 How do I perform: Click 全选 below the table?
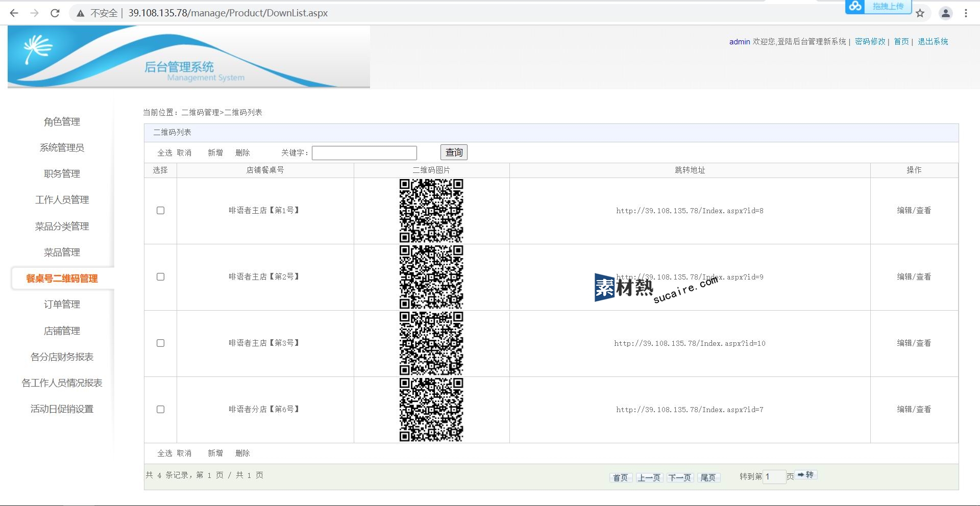pyautogui.click(x=164, y=453)
